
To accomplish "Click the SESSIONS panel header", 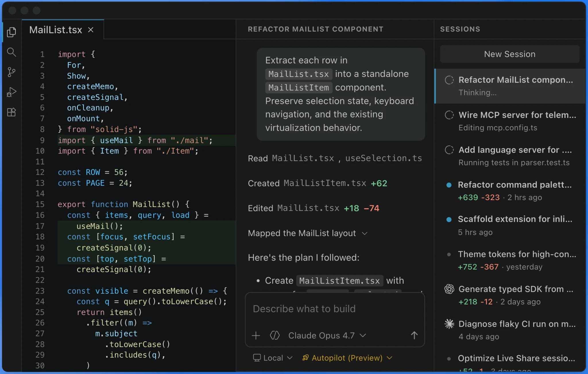I will pyautogui.click(x=460, y=29).
